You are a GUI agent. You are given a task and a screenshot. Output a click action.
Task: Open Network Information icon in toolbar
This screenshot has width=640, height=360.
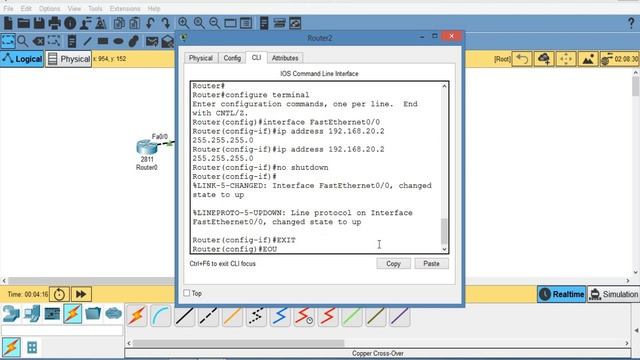70,23
